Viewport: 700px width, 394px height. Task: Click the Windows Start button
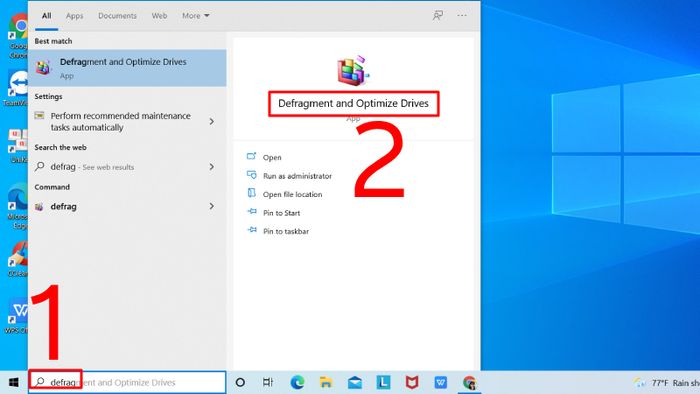(13, 382)
